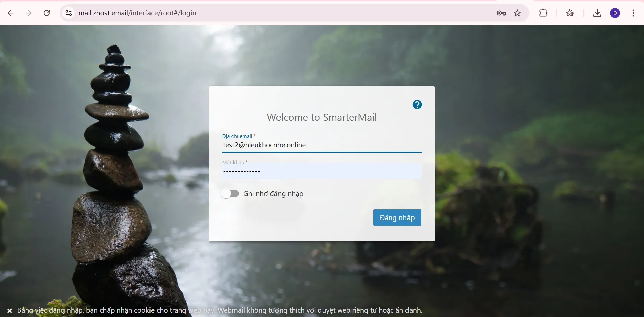Screen dimensions: 644x317
Task: View site information for mail.zhost.email
Action: click(69, 13)
